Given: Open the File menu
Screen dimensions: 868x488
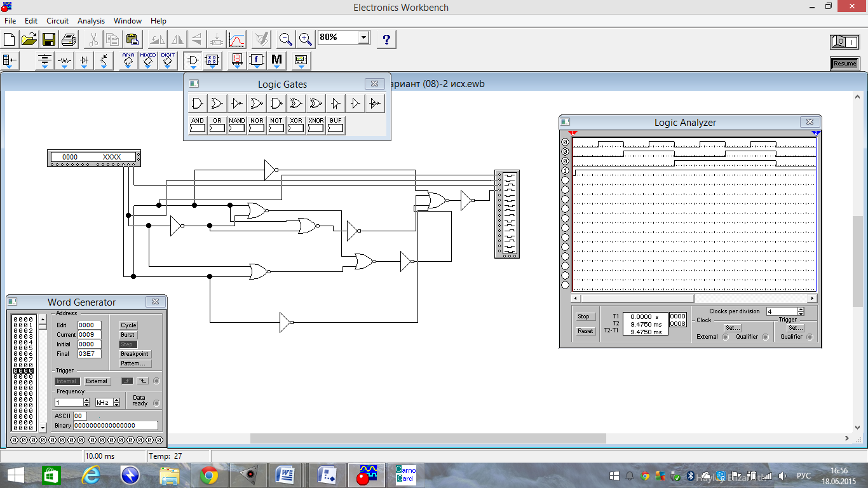Looking at the screenshot, I should [x=10, y=21].
